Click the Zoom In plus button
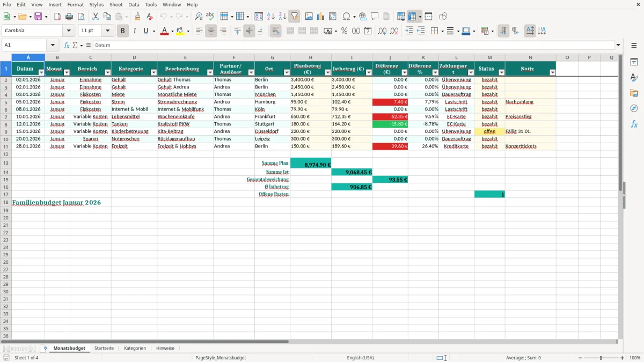 pyautogui.click(x=623, y=358)
